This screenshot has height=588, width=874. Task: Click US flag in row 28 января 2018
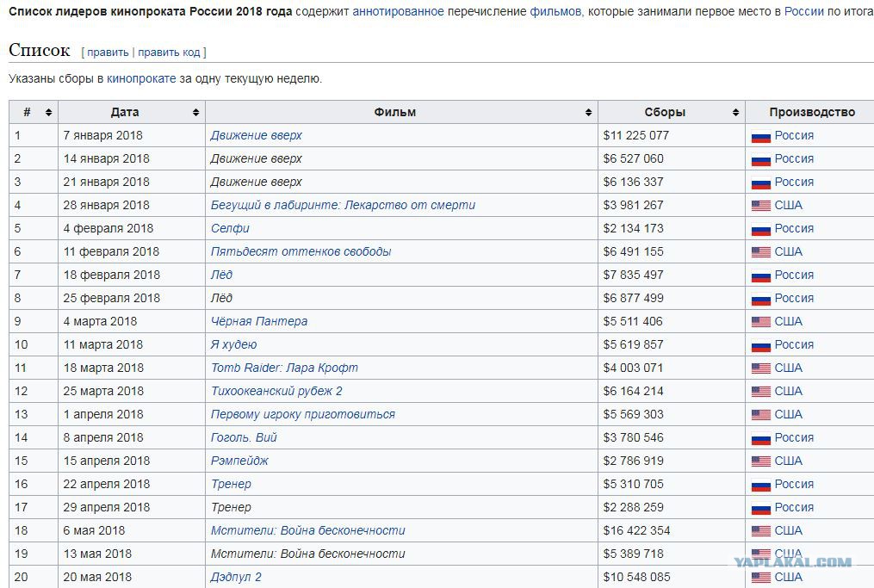coord(761,206)
